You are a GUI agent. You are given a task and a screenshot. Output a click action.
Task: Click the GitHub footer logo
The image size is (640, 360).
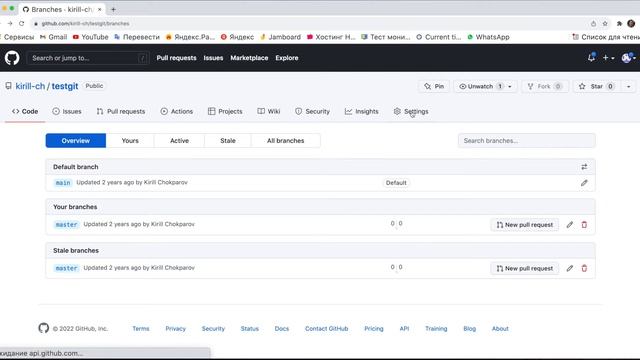tap(44, 328)
